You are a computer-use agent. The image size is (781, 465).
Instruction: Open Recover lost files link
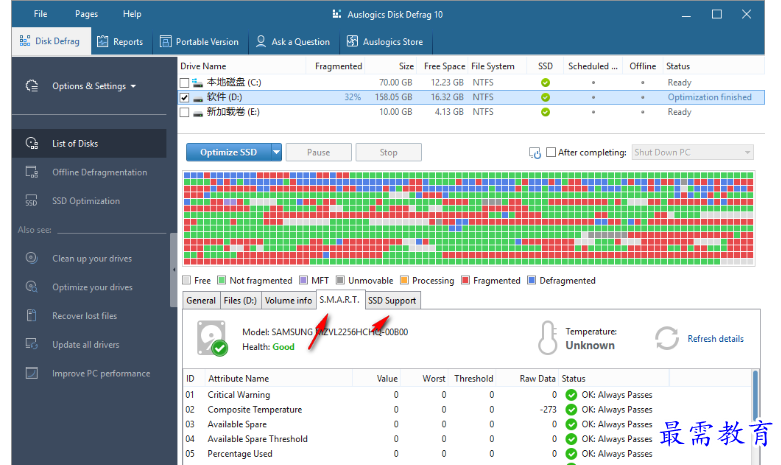coord(85,316)
